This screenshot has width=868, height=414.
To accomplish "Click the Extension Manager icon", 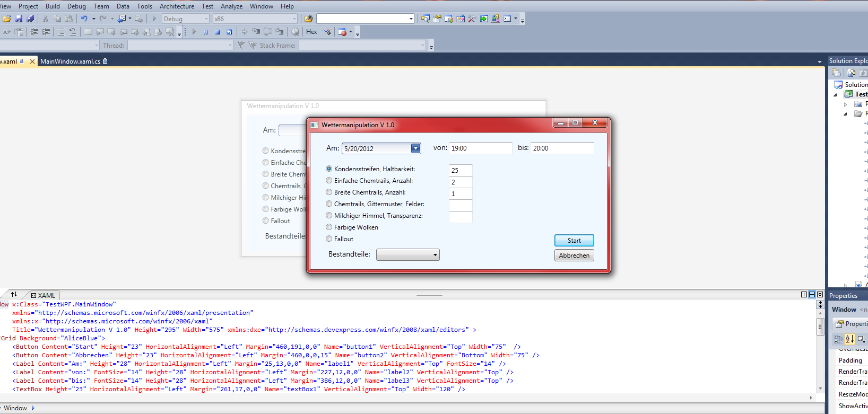I will tap(496, 19).
